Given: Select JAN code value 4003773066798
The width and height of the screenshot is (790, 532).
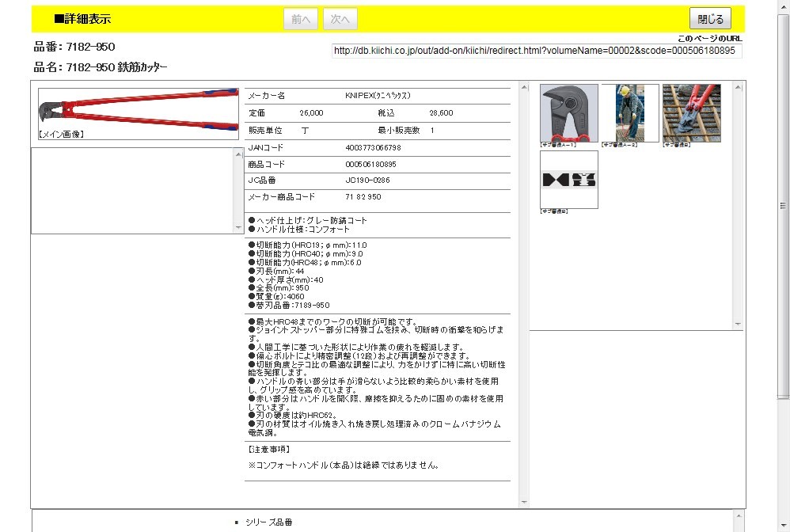Looking at the screenshot, I should (x=373, y=147).
